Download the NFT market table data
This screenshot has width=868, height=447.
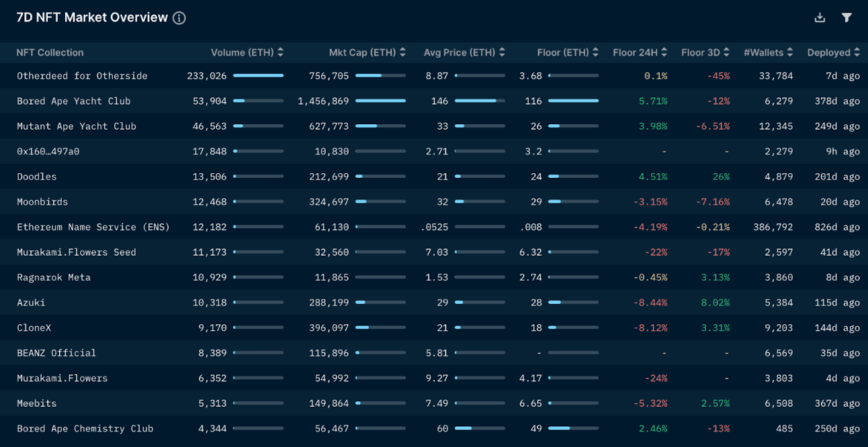[820, 18]
